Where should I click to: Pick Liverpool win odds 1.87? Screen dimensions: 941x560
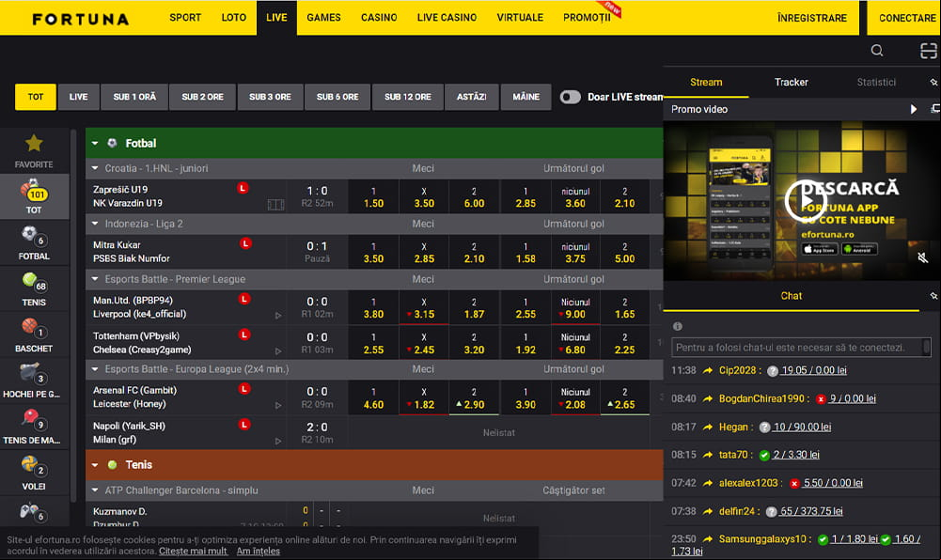[474, 307]
